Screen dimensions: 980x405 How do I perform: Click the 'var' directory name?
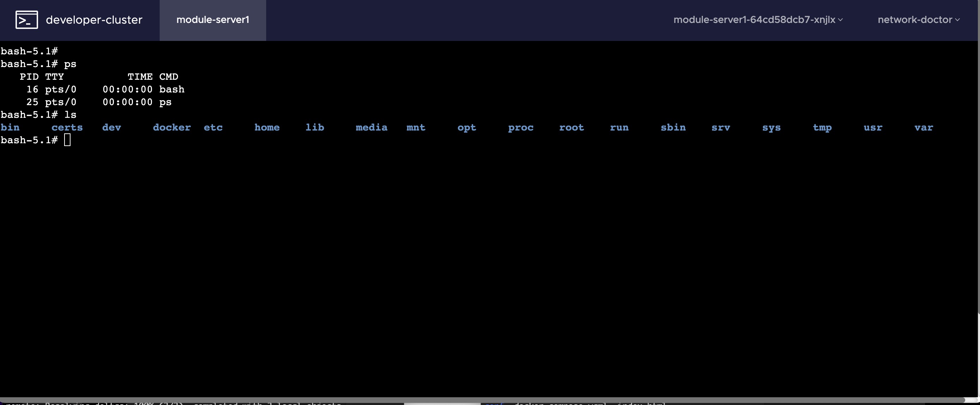[923, 127]
